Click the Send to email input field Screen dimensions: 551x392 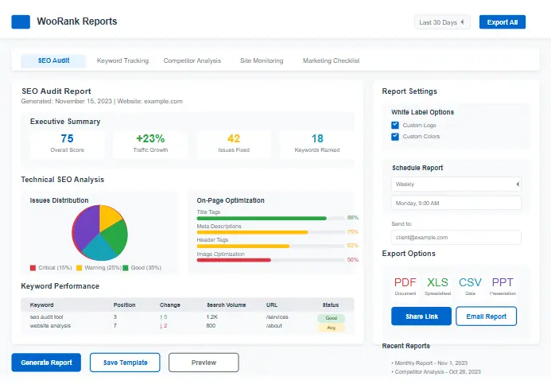pos(456,237)
